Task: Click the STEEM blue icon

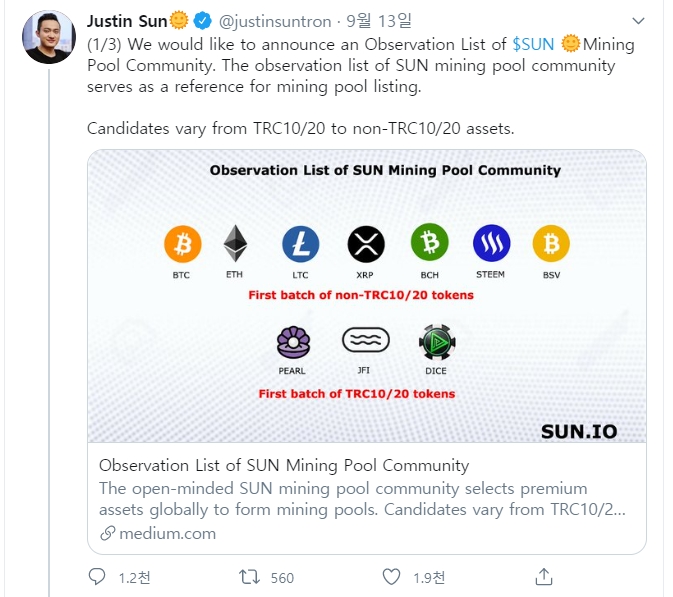Action: coord(491,243)
